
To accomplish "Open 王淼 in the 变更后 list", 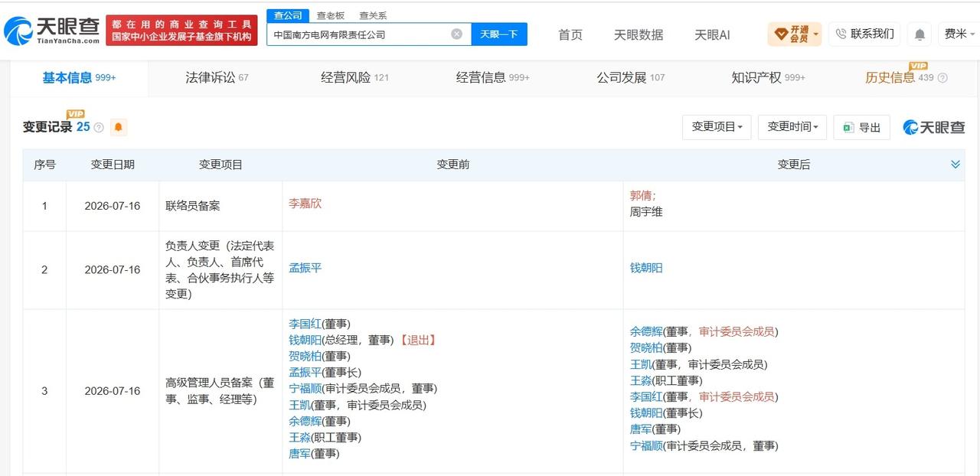I will tap(641, 380).
